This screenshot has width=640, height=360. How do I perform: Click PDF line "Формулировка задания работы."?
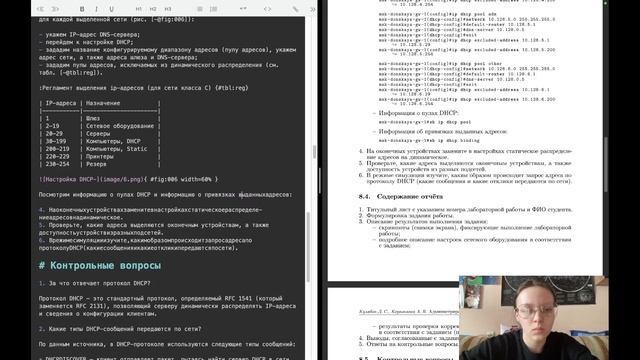coord(409,215)
